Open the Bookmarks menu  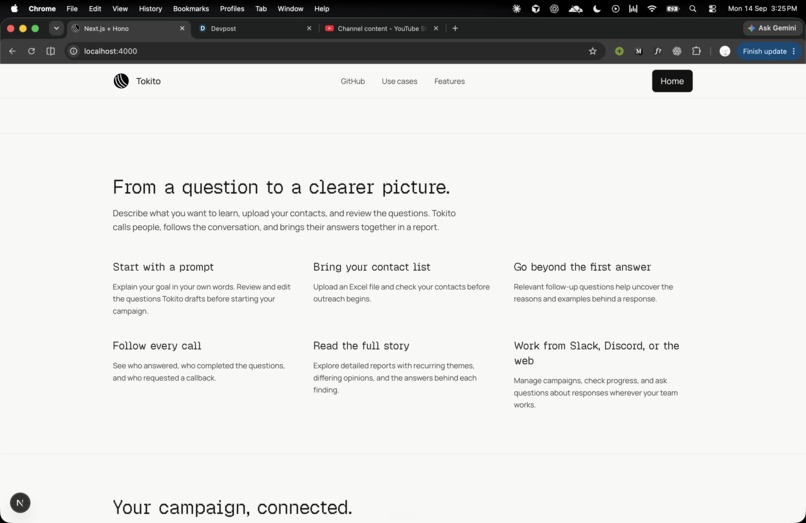pos(191,9)
